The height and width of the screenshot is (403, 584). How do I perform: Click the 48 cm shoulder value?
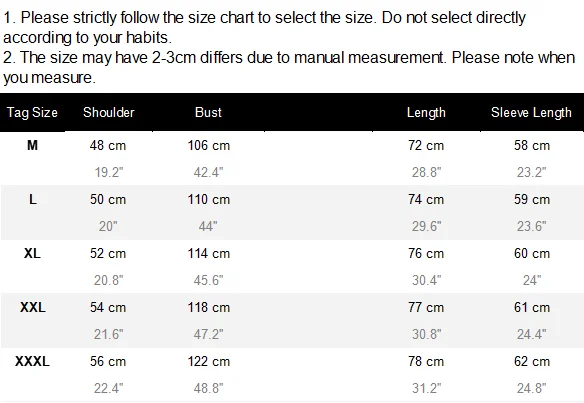pos(108,145)
